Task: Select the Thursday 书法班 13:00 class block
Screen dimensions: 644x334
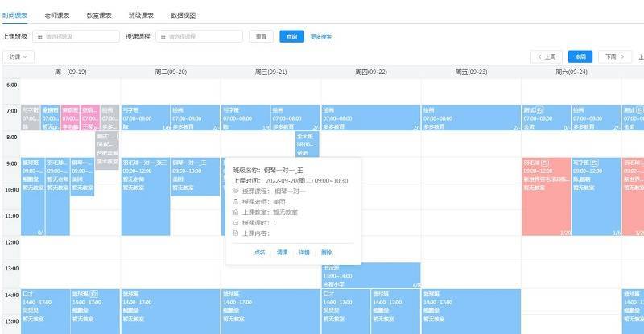Action: coord(370,274)
